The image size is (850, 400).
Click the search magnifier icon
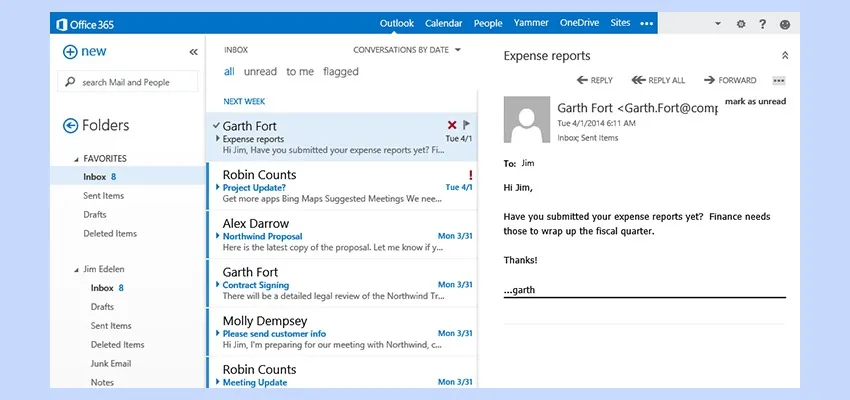(70, 82)
